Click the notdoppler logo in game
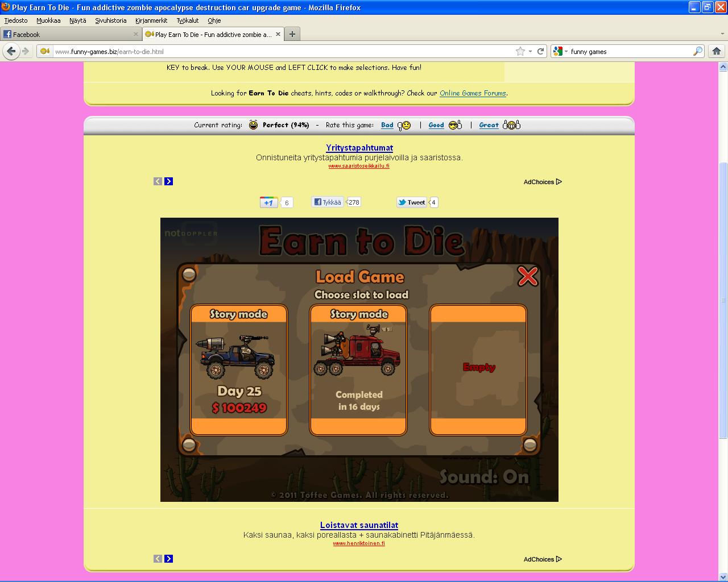 coord(191,233)
